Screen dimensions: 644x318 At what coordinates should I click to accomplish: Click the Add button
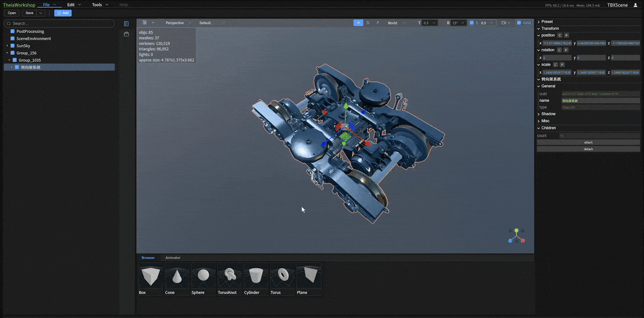63,13
